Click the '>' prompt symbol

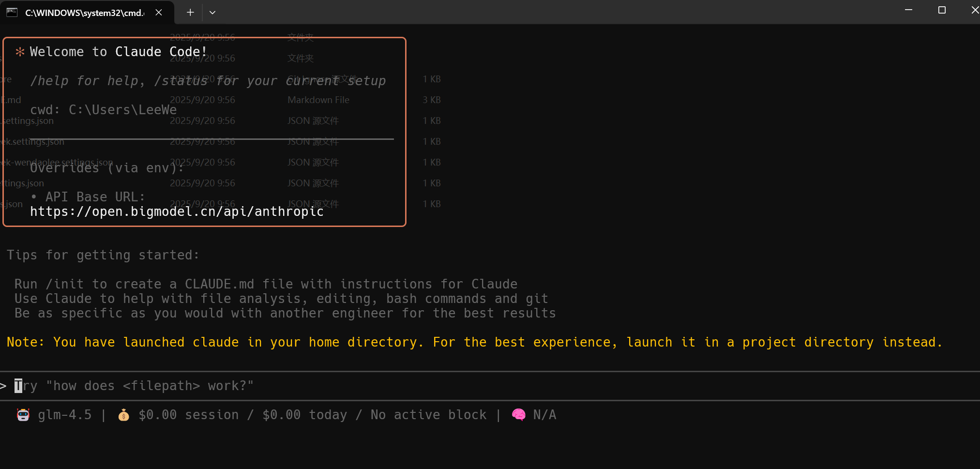point(3,386)
